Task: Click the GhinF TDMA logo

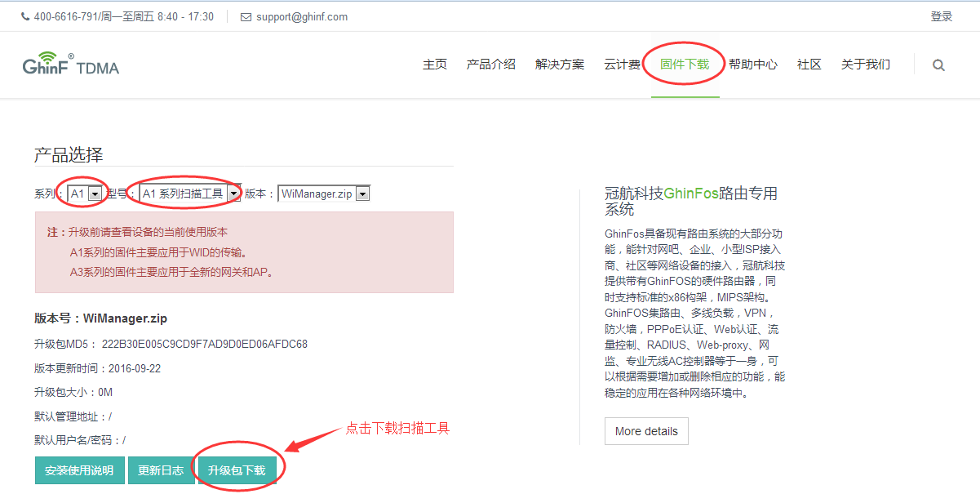Action: click(x=71, y=65)
